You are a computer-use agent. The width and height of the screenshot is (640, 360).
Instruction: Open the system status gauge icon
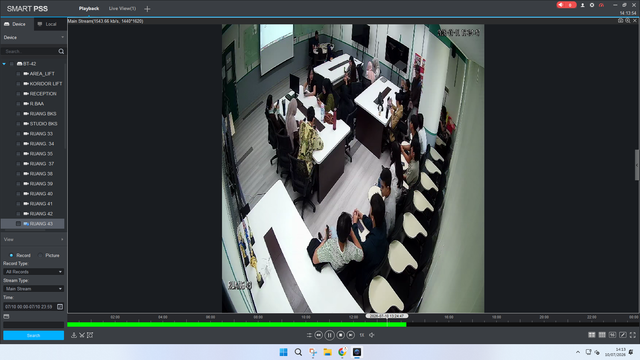(601, 5)
